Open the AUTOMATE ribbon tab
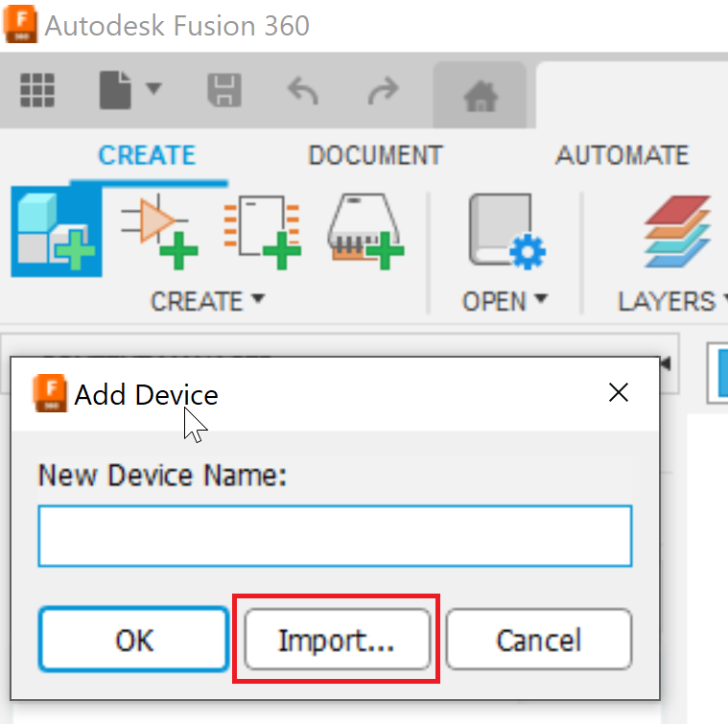The image size is (728, 724). 622,155
